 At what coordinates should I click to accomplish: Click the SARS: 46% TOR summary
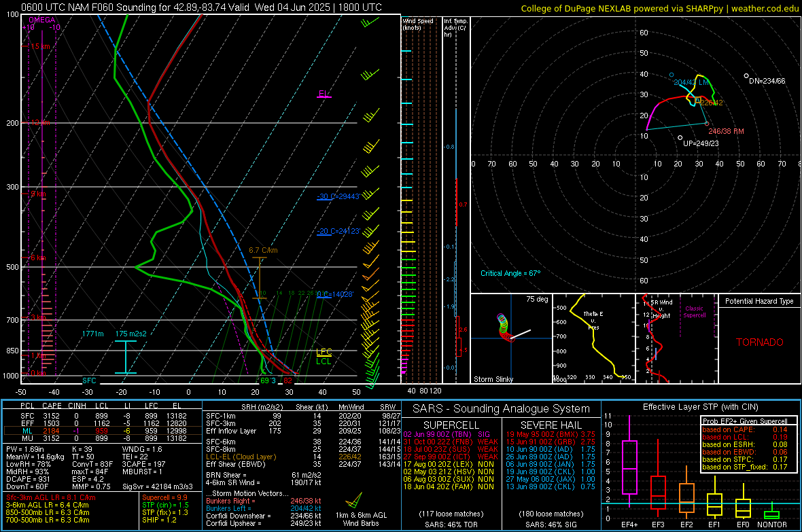pos(451,525)
